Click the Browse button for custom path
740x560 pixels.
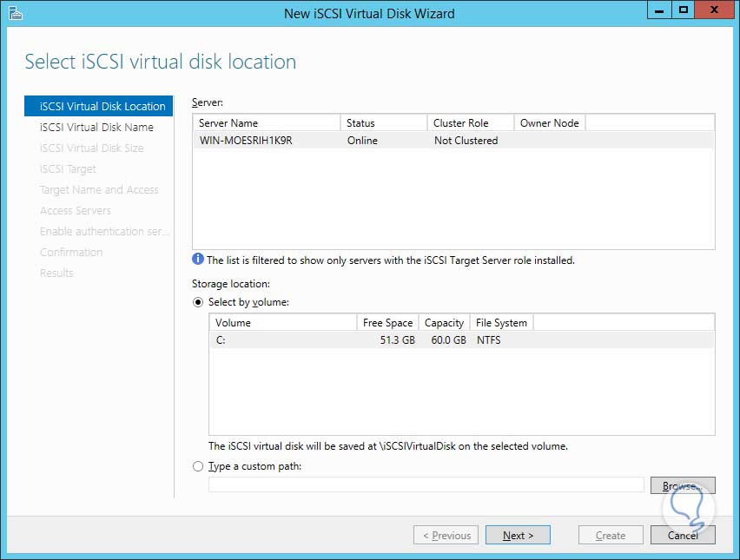[683, 485]
